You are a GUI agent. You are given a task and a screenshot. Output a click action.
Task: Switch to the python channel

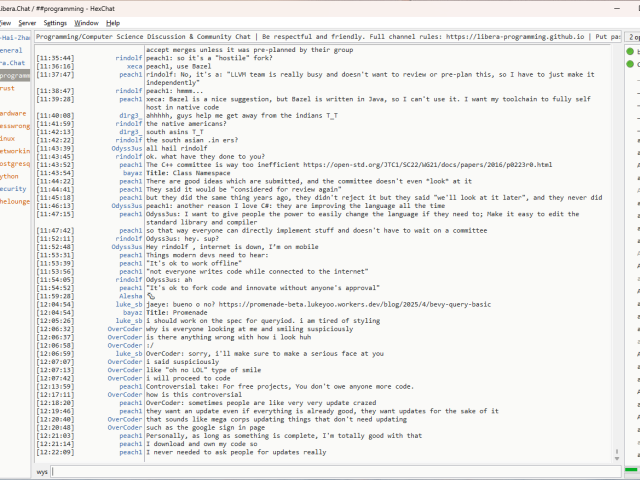point(10,175)
